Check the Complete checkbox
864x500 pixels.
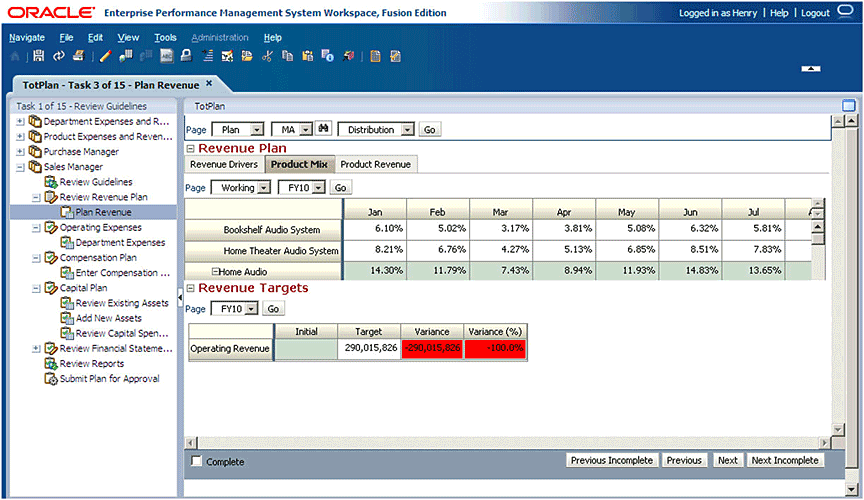click(x=196, y=462)
